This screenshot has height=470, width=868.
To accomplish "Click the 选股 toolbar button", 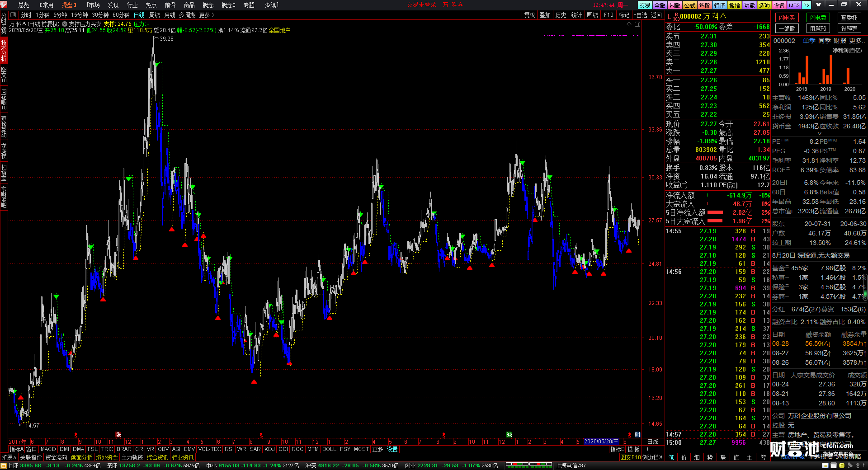I will pyautogui.click(x=704, y=5).
